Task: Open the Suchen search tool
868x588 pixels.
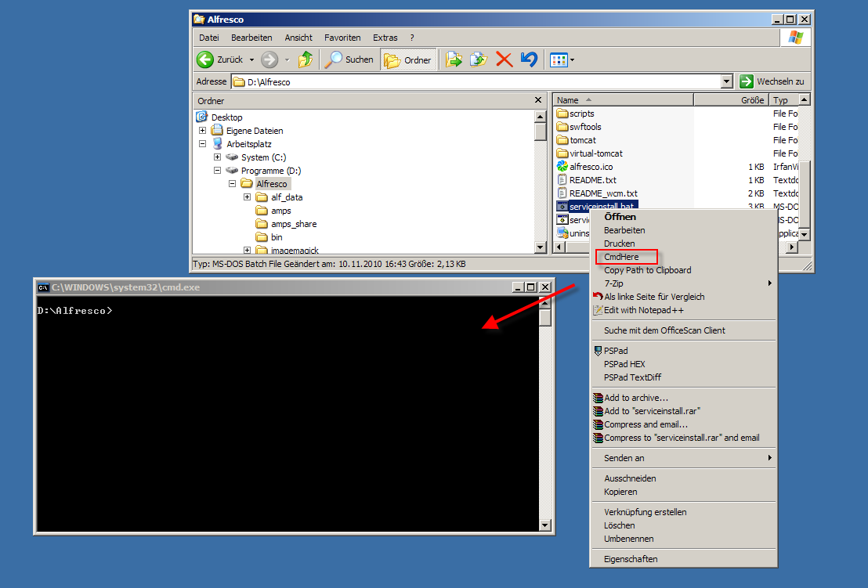Action: point(349,60)
